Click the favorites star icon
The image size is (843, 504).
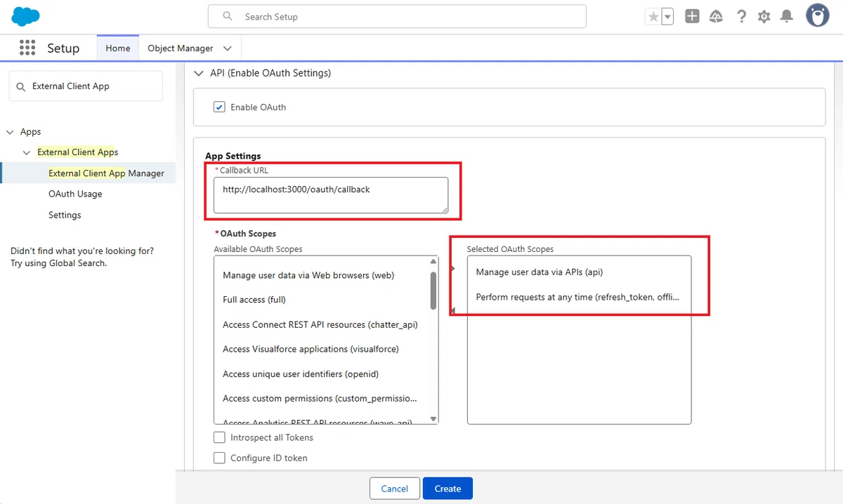click(x=653, y=17)
